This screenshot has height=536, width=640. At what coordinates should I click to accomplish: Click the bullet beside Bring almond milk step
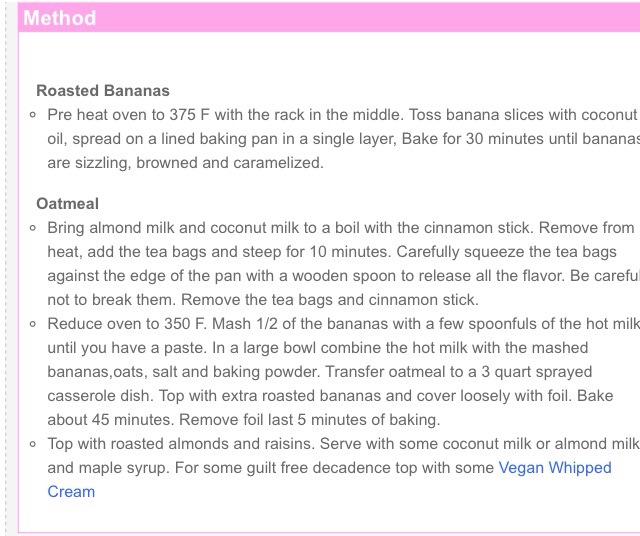[x=33, y=228]
